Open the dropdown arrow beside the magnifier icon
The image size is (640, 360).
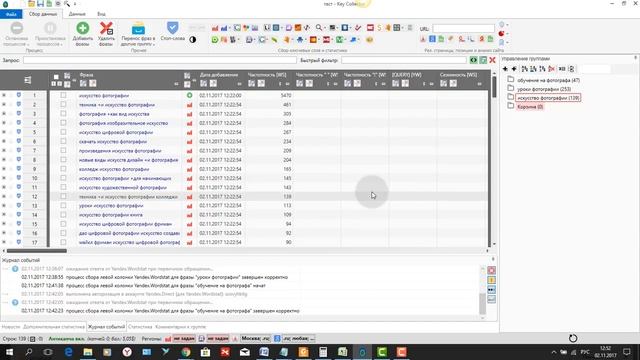tap(324, 28)
